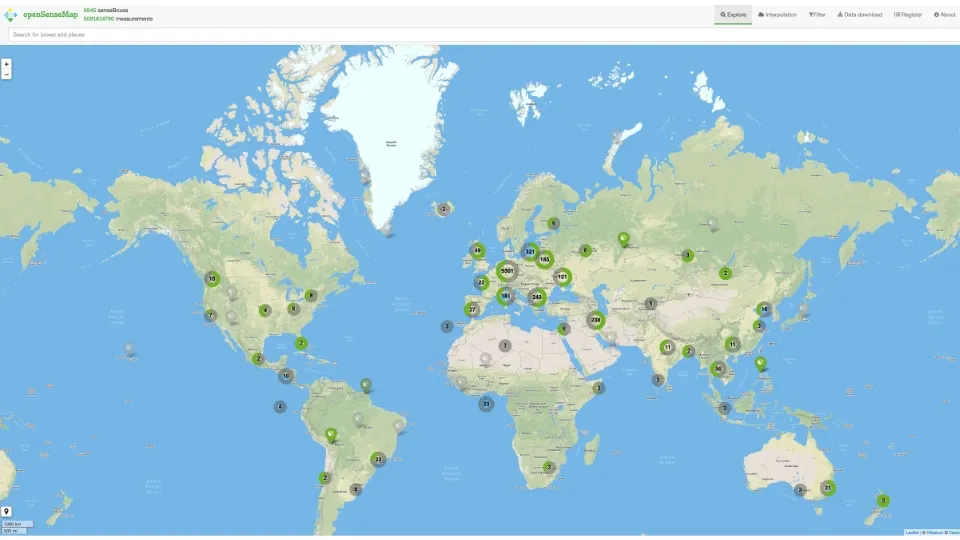The height and width of the screenshot is (540, 960).
Task: Expand the cluster of 3 in the Sahara
Action: click(504, 346)
